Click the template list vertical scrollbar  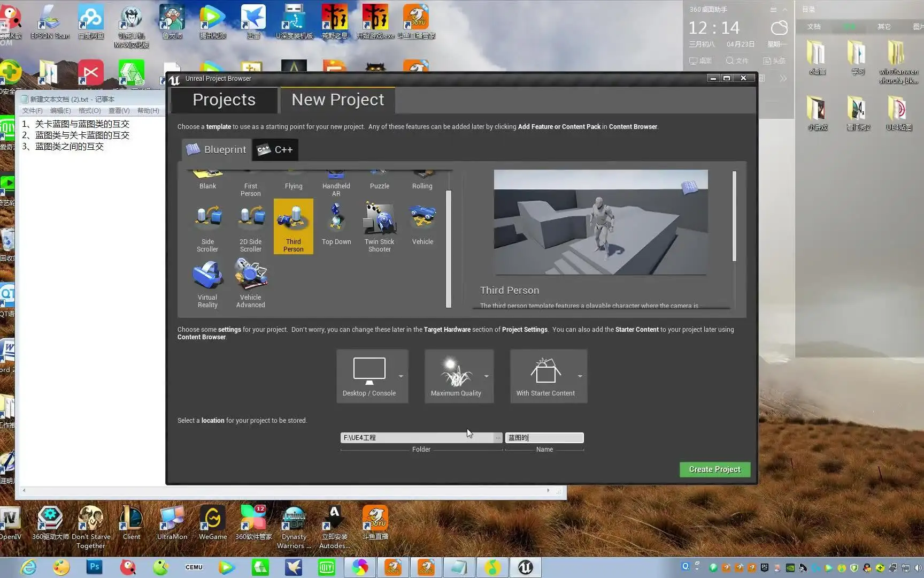pyautogui.click(x=449, y=249)
